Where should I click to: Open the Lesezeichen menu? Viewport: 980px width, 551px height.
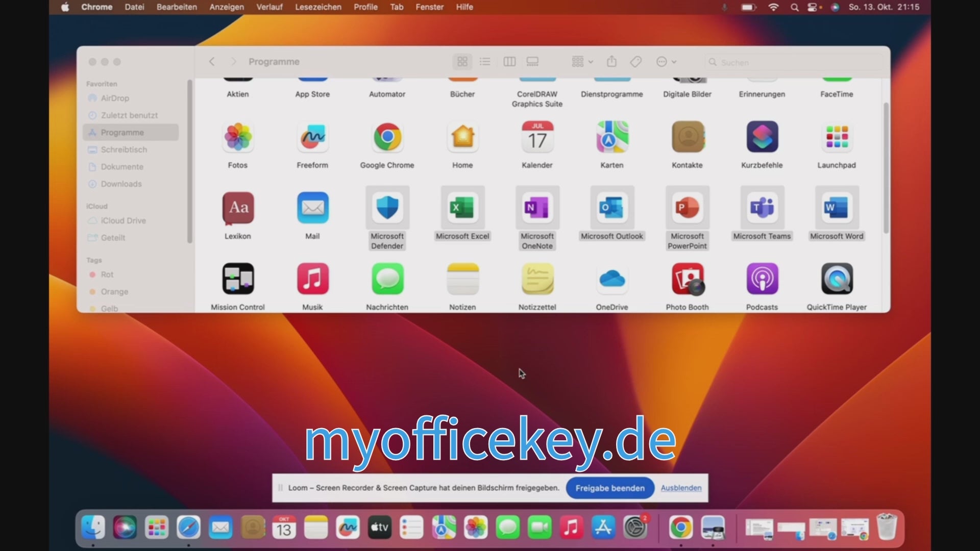(x=318, y=7)
